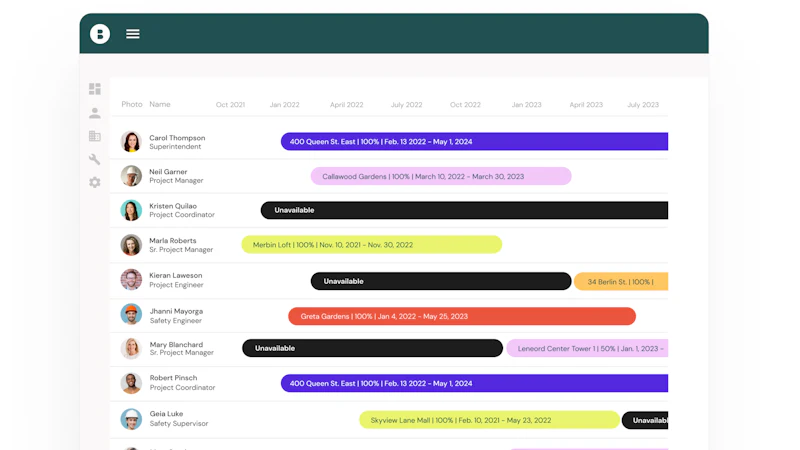
Task: Open Skyview Lane Mall assignment bar
Action: coord(489,420)
